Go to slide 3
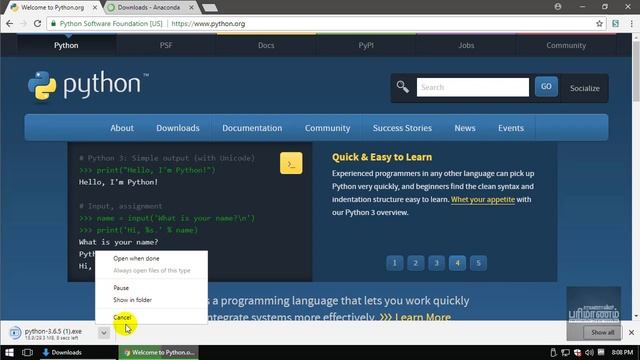The width and height of the screenshot is (640, 360). 436,263
